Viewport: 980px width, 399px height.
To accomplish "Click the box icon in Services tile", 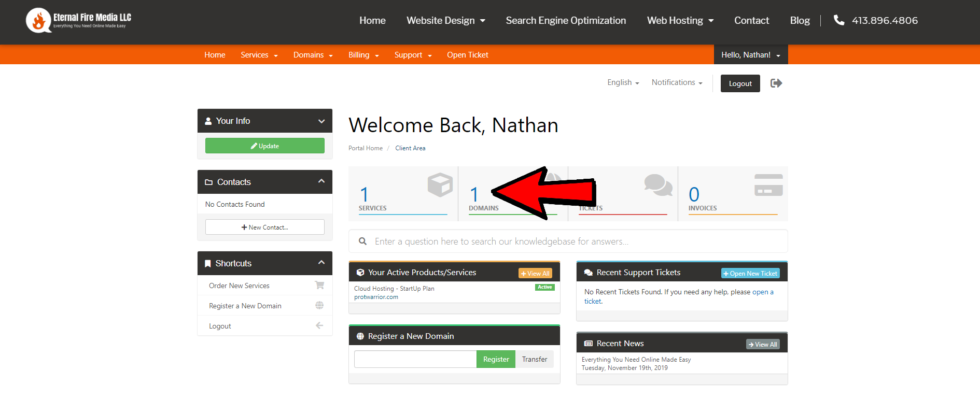I will [440, 184].
